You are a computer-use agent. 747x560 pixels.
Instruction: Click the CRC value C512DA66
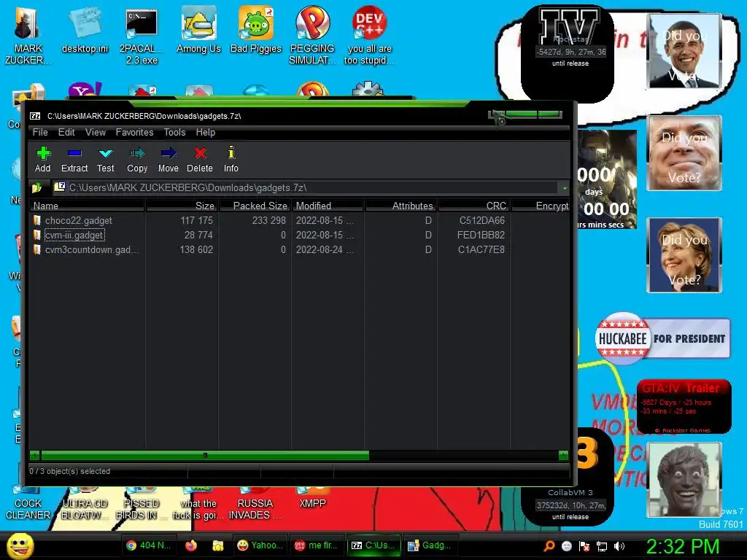(481, 220)
